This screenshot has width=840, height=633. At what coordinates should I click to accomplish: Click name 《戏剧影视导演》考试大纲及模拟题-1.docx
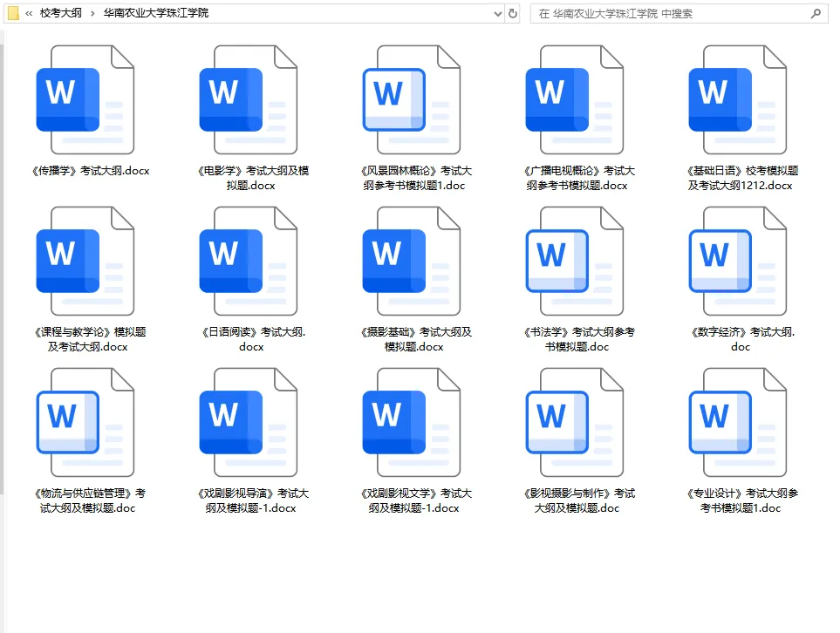pos(252,500)
